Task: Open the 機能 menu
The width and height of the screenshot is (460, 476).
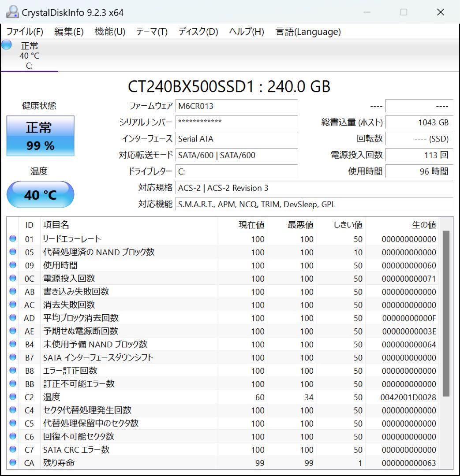Action: pyautogui.click(x=108, y=32)
